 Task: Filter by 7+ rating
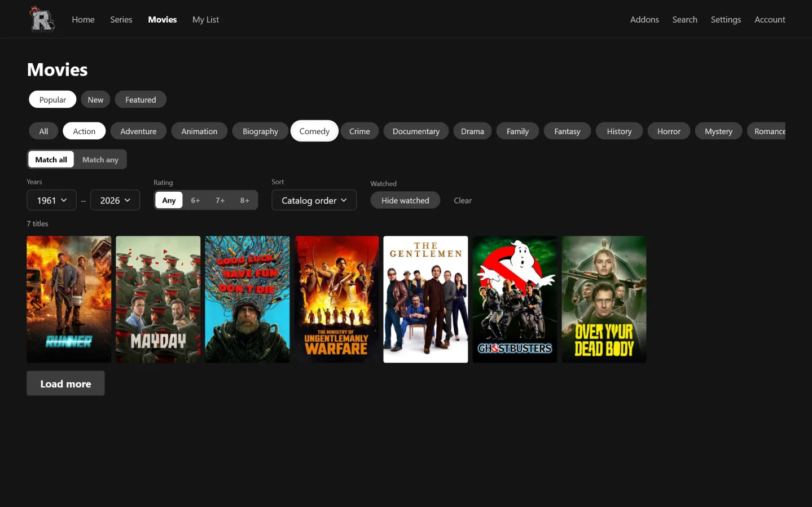pyautogui.click(x=220, y=200)
